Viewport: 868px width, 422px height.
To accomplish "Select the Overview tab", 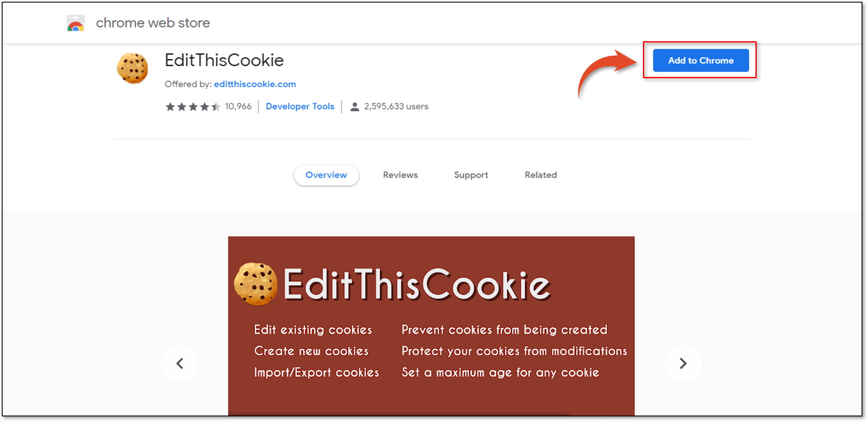I will click(x=326, y=175).
